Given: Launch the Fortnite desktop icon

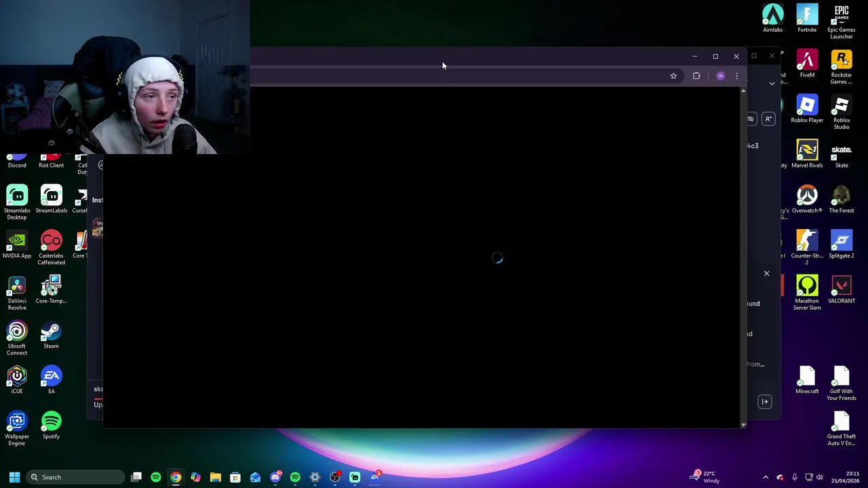Looking at the screenshot, I should click(807, 18).
